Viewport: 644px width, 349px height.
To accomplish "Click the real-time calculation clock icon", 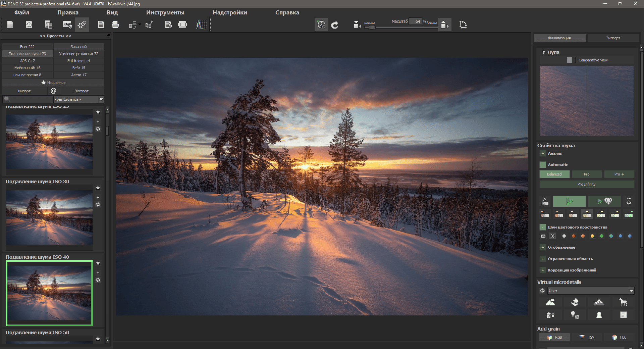I will (321, 24).
